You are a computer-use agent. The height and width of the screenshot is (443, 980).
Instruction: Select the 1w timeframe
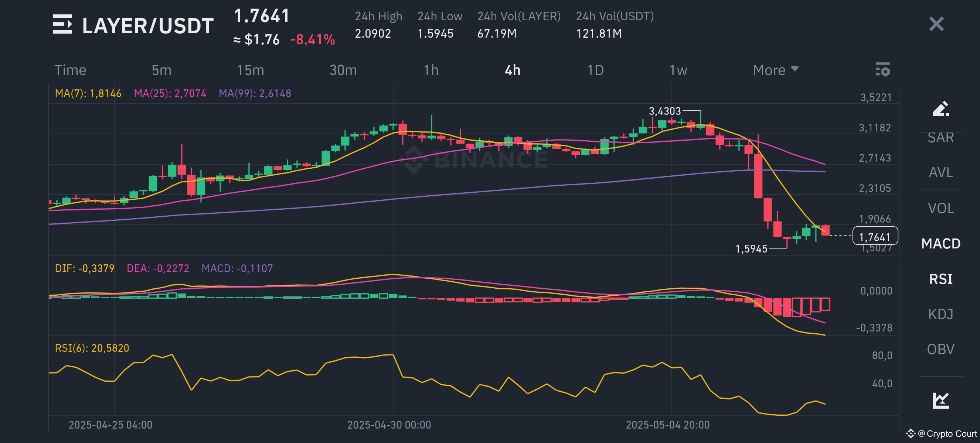(678, 70)
